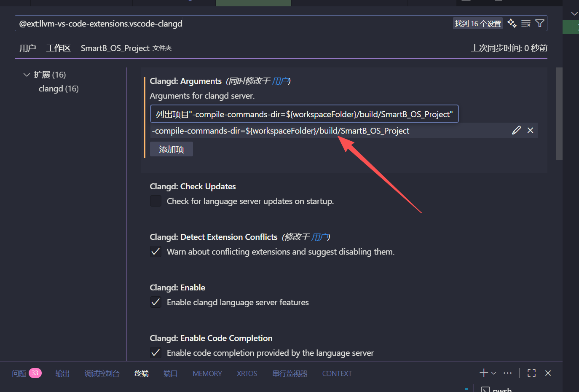Toggle Detect Extension Conflicts checkbox

[156, 252]
